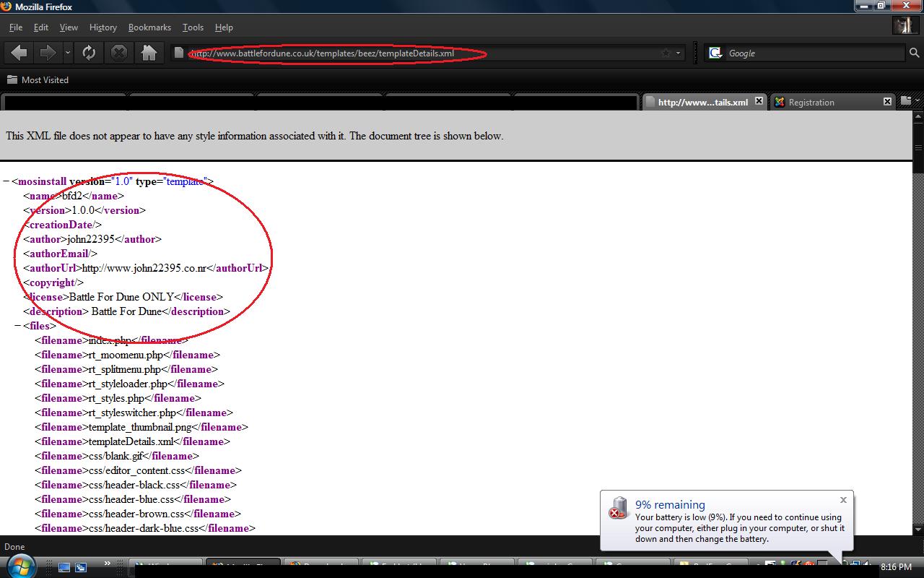924x578 pixels.
Task: Click inside the Google search box
Action: pyautogui.click(x=812, y=53)
